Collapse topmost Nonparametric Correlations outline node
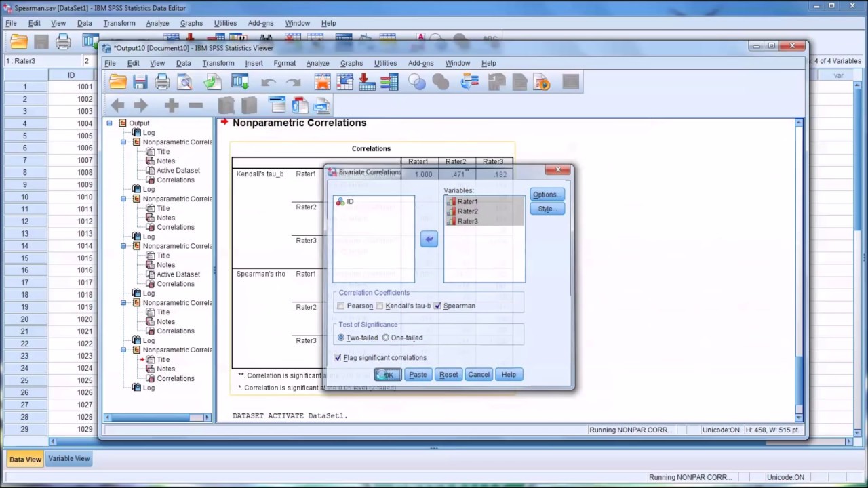This screenshot has width=868, height=488. (123, 142)
